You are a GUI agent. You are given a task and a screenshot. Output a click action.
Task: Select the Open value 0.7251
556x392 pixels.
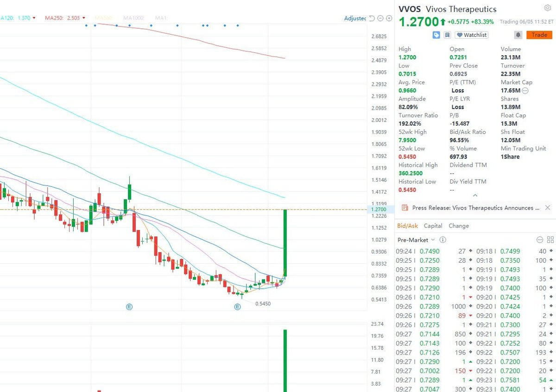[x=458, y=57]
